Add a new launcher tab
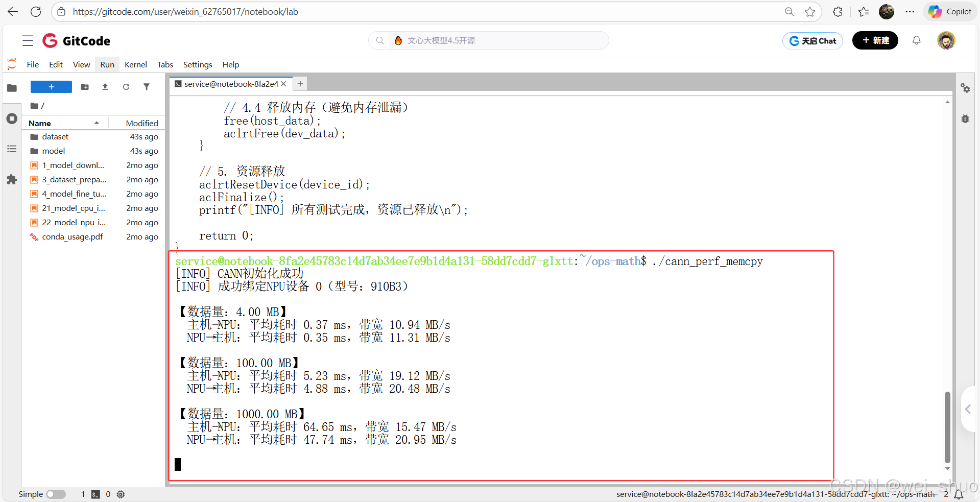The width and height of the screenshot is (980, 502). (x=300, y=84)
